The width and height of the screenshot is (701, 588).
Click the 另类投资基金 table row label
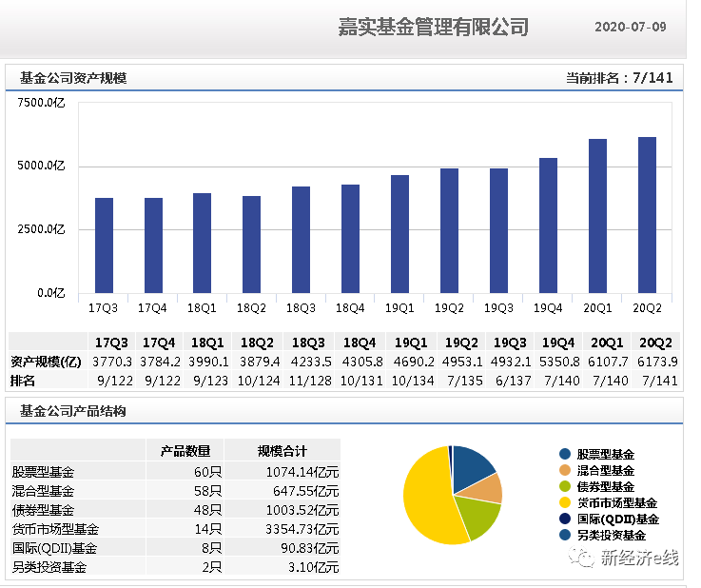tap(49, 567)
